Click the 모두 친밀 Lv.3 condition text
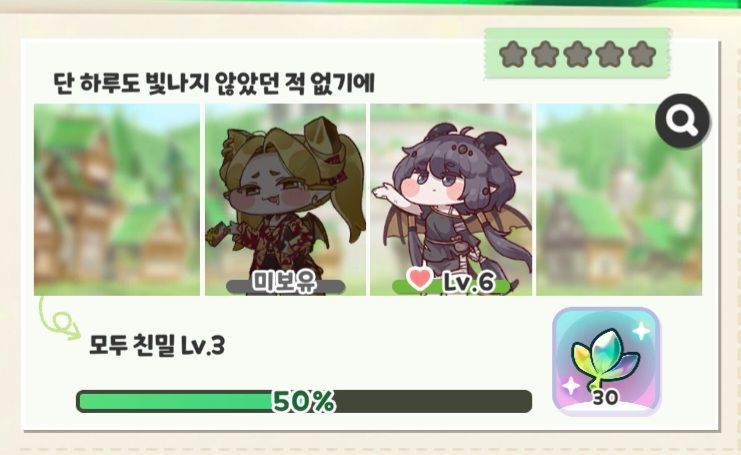Screen dimensions: 741x455 tap(157, 346)
